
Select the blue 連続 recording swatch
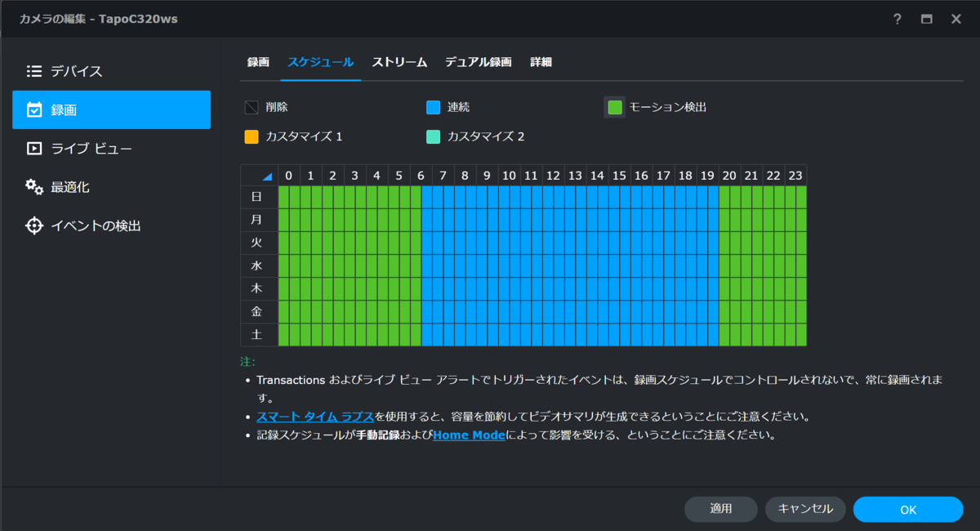click(434, 107)
